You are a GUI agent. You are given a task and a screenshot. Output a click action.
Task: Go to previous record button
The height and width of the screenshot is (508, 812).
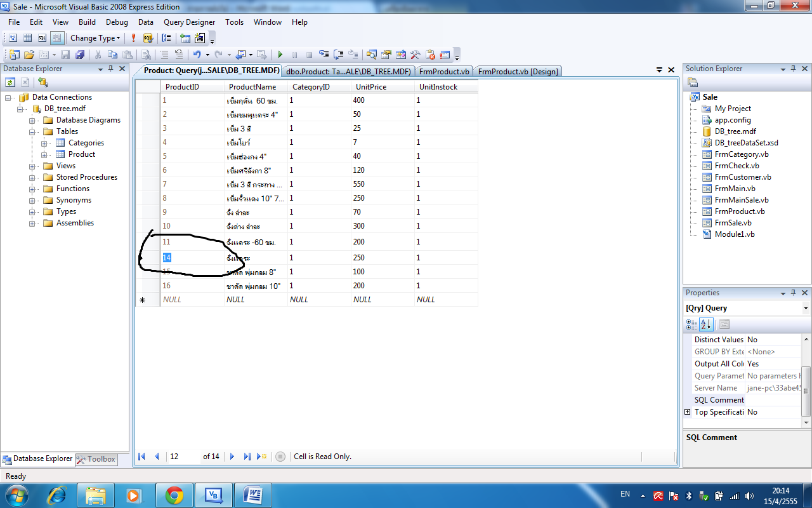pos(157,457)
